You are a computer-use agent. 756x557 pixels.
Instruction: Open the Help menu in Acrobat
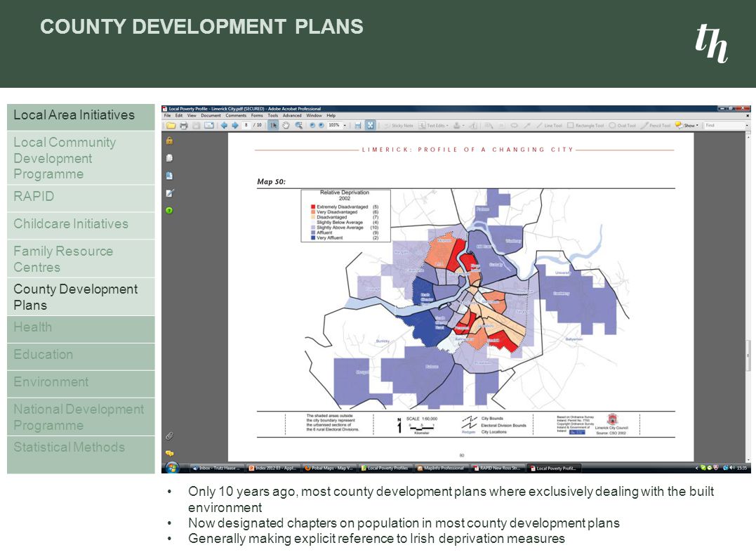[331, 116]
